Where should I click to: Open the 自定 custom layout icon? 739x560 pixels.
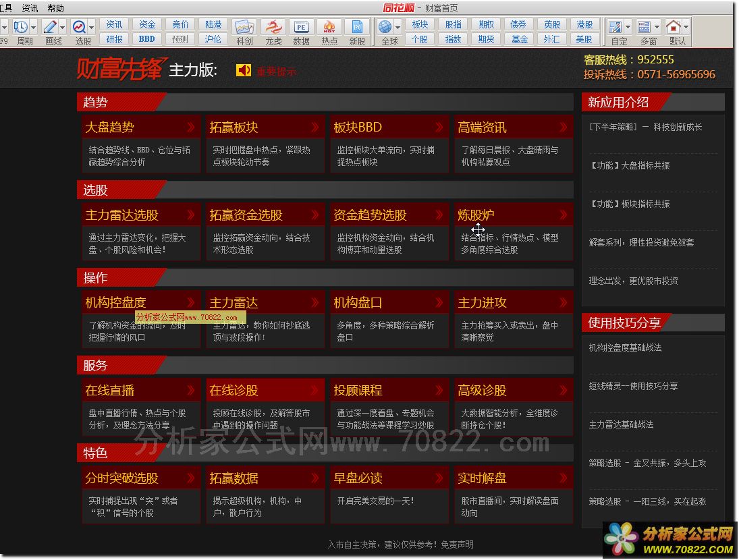tap(615, 27)
